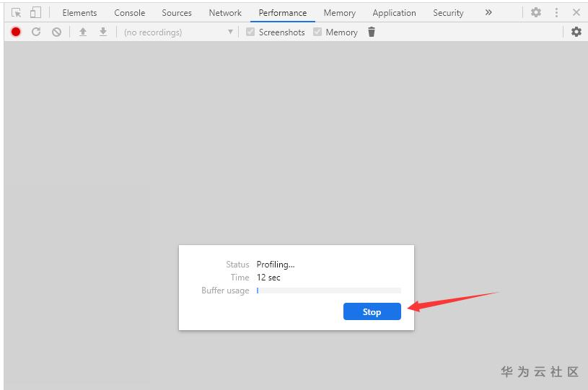Open capture settings gear in Performance toolbar

(576, 32)
